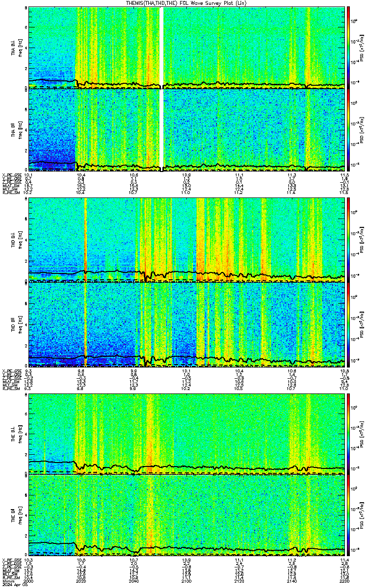
Task: Click the 2120 time label on bottom axis
Action: 238,581
